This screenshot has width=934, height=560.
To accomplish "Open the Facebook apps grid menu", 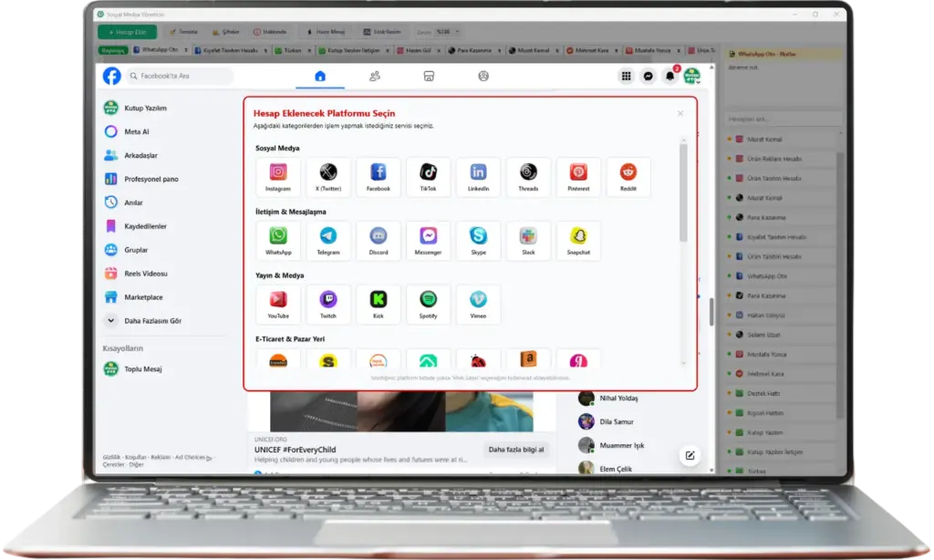I will [x=626, y=76].
